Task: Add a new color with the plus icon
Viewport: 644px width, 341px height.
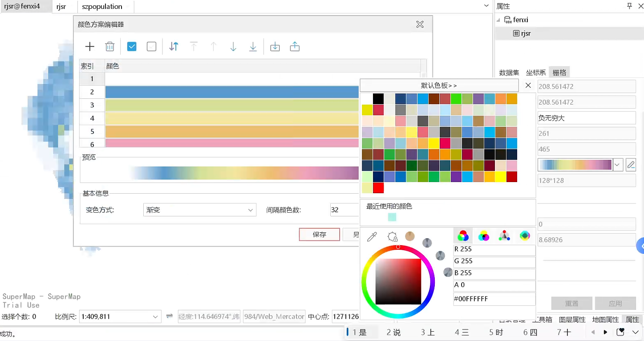Action: click(90, 47)
